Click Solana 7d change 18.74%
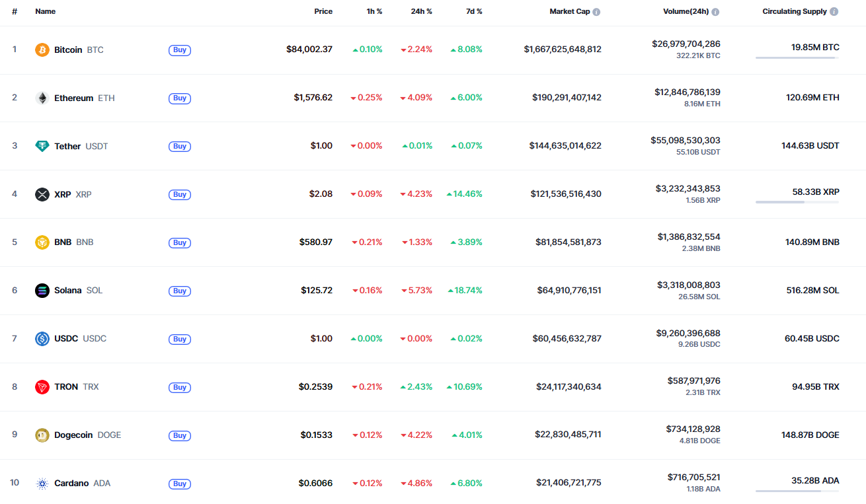This screenshot has height=504, width=866. pos(465,291)
